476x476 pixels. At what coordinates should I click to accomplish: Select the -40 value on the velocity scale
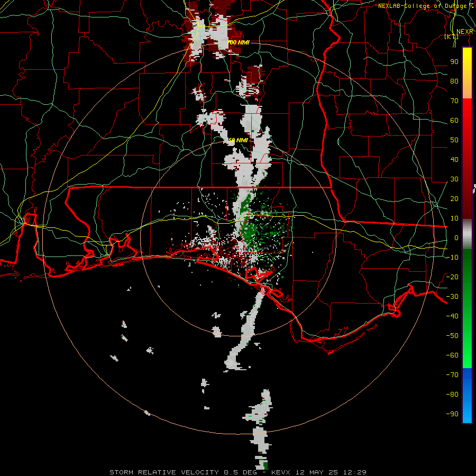pyautogui.click(x=452, y=316)
